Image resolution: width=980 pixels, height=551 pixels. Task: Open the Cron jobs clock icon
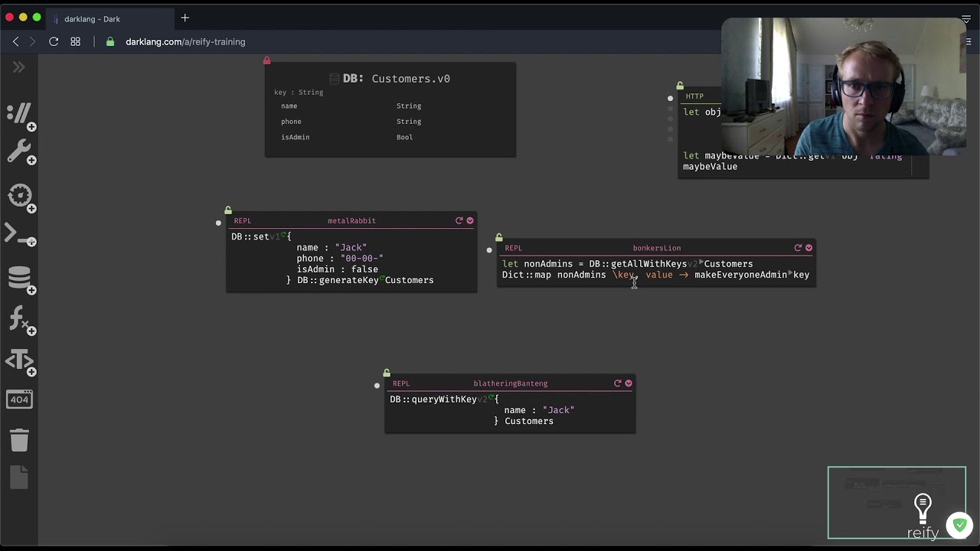tap(19, 195)
